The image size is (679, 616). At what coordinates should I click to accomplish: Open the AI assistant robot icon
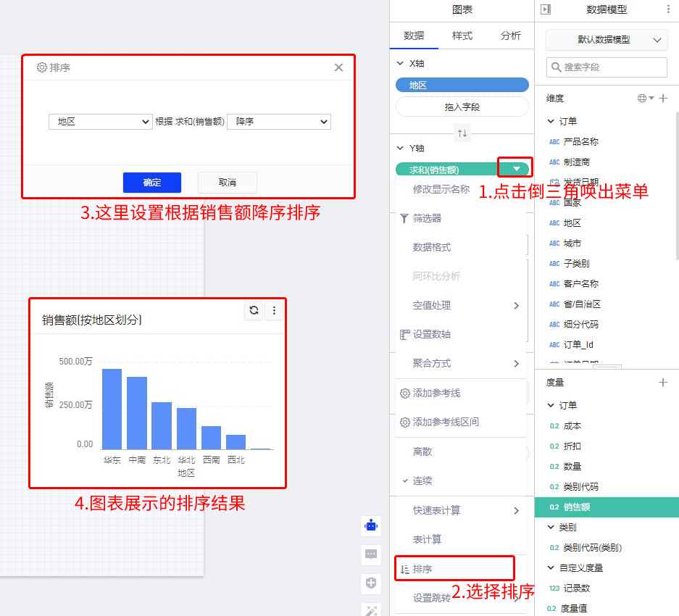click(x=371, y=526)
